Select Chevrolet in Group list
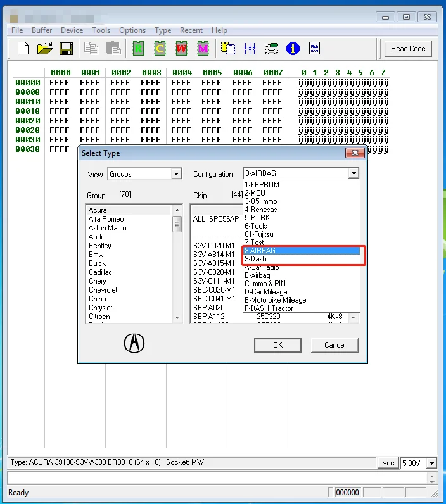 [x=129, y=290]
